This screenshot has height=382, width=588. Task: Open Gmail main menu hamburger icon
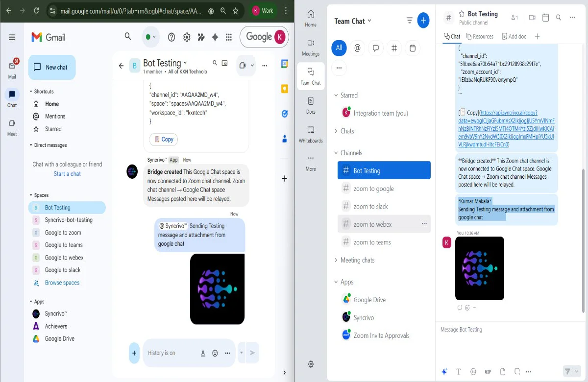coord(12,37)
